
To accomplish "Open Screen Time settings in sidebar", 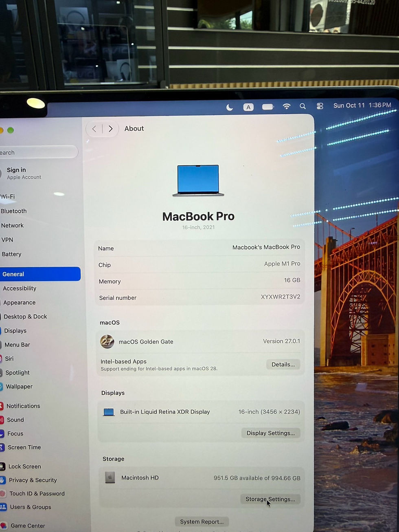I will [24, 447].
